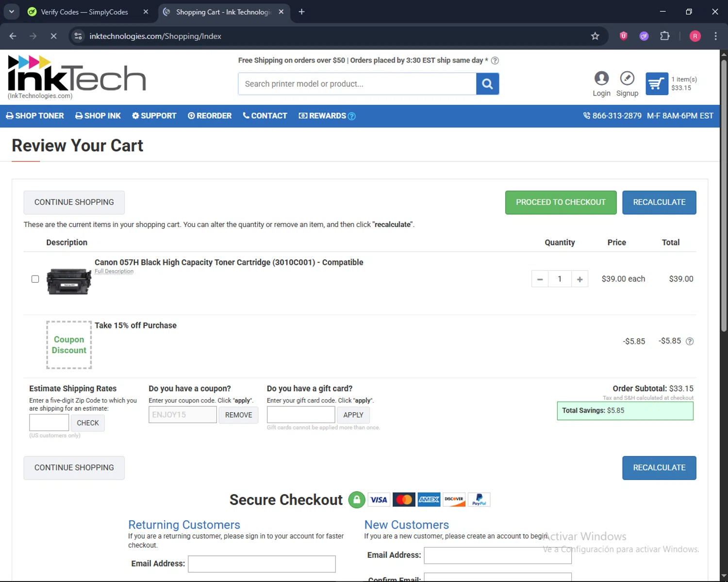Bookmark this page with the star icon

point(595,36)
